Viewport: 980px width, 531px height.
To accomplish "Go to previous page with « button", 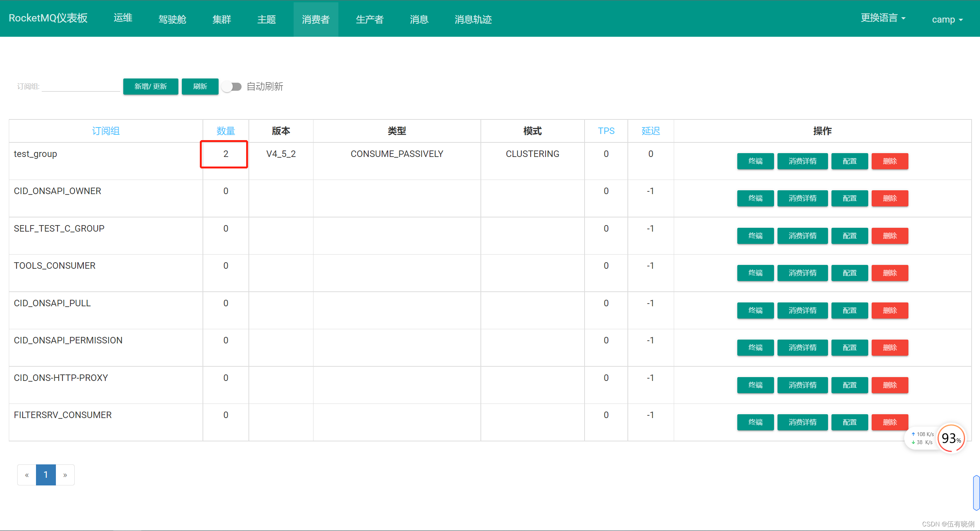I will pos(27,475).
